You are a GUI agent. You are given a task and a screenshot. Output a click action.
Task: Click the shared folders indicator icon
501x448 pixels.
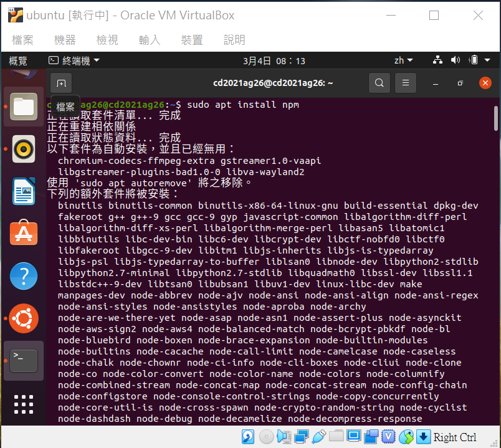pos(336,436)
